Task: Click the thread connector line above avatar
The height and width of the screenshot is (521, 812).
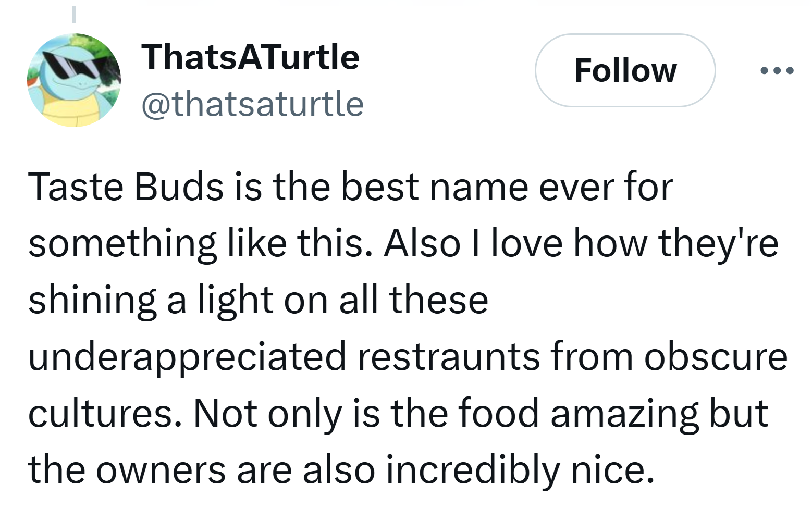Action: point(74,14)
